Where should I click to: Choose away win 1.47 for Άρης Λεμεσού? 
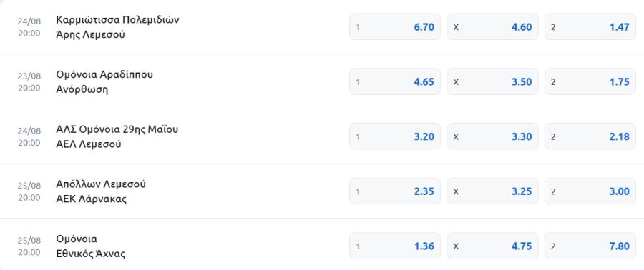click(590, 27)
